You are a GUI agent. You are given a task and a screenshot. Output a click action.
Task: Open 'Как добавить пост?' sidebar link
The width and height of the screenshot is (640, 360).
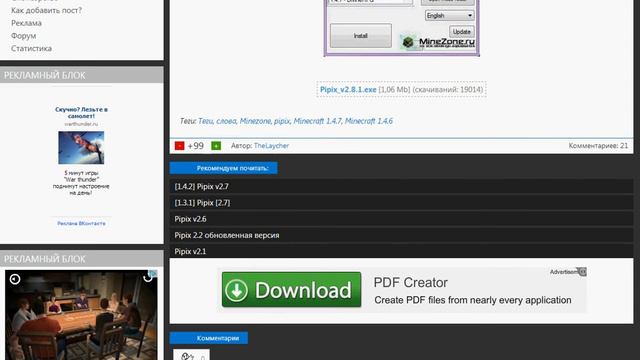(x=46, y=10)
